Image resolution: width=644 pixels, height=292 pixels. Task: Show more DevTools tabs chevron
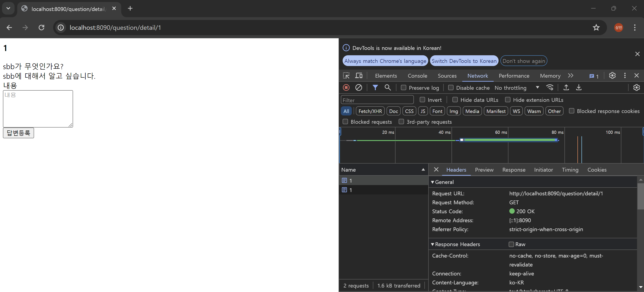pyautogui.click(x=571, y=76)
